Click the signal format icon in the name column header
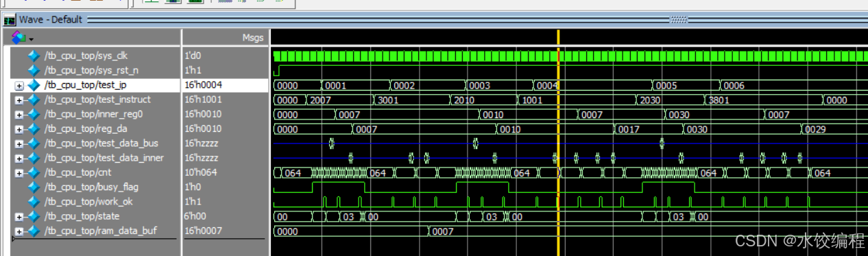This screenshot has width=868, height=256. click(19, 37)
